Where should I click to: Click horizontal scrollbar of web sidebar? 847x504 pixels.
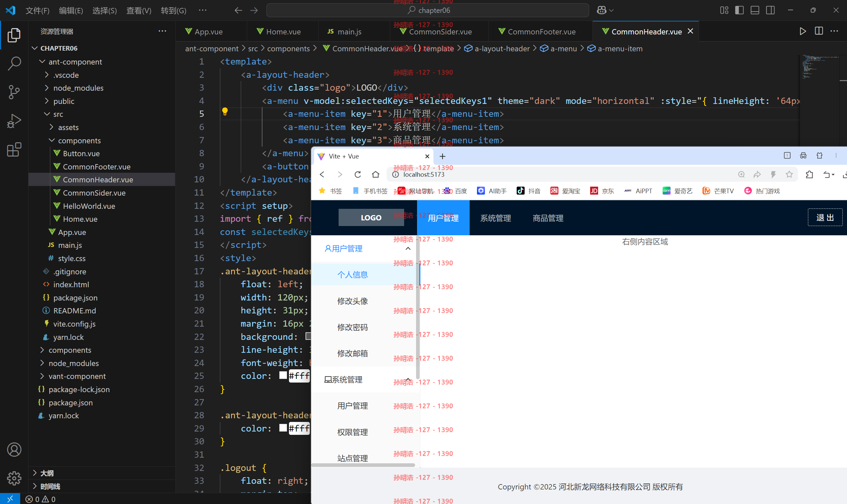click(363, 465)
